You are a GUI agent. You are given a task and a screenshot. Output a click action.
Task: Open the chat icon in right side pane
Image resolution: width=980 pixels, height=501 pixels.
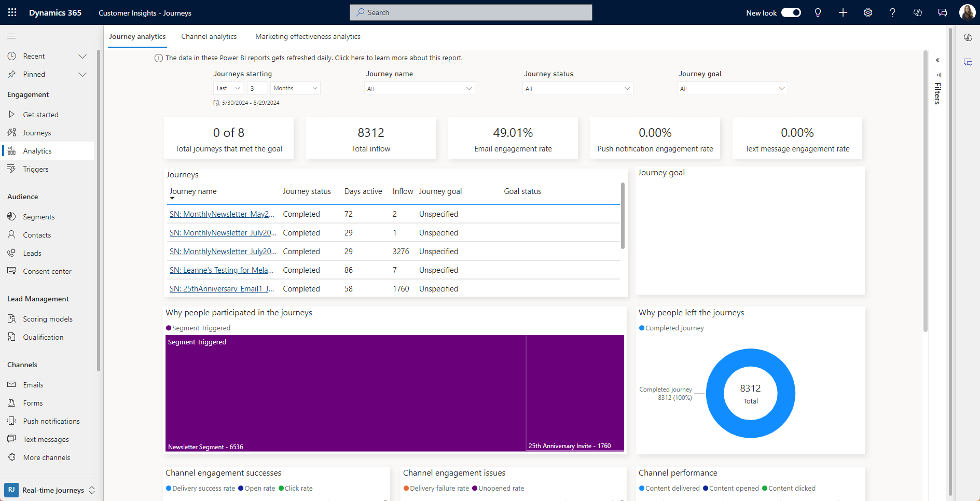click(x=968, y=62)
